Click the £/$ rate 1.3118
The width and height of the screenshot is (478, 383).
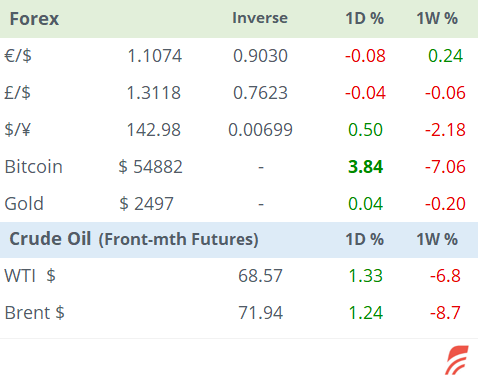pyautogui.click(x=154, y=93)
